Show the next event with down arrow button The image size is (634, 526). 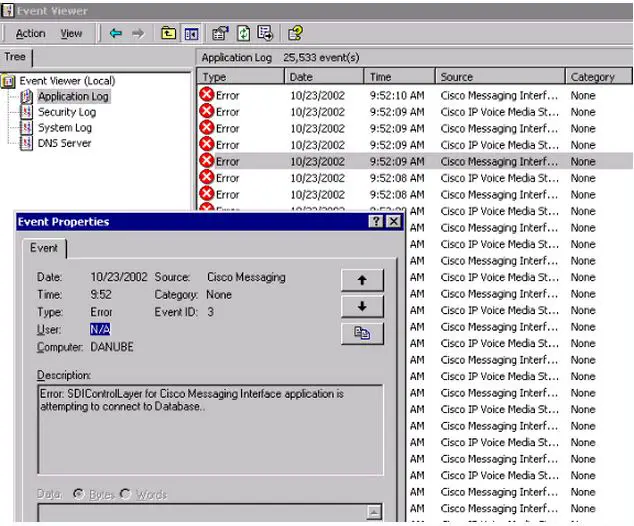[362, 306]
